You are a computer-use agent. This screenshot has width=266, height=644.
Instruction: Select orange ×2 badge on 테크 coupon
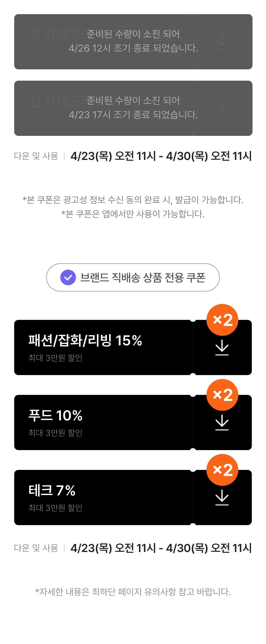click(x=222, y=470)
